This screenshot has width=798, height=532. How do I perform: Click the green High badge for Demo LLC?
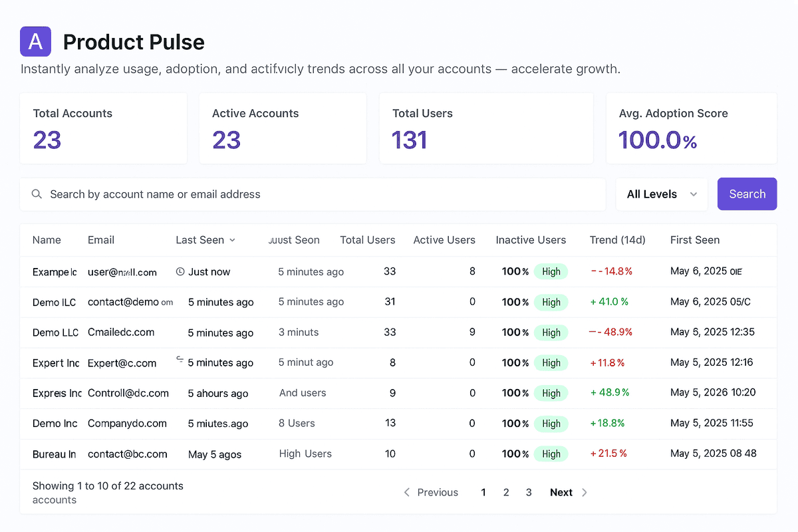click(x=551, y=332)
